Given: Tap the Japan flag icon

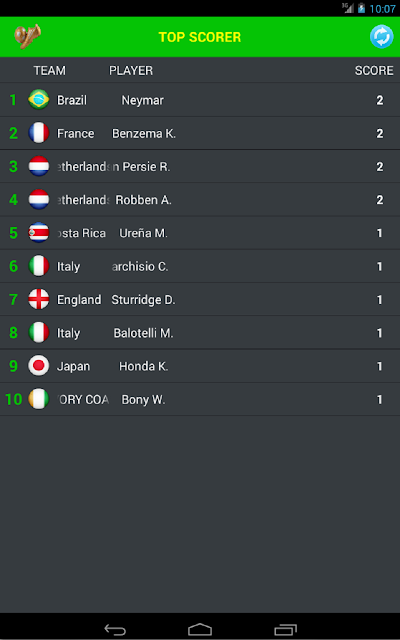Looking at the screenshot, I should pyautogui.click(x=39, y=366).
